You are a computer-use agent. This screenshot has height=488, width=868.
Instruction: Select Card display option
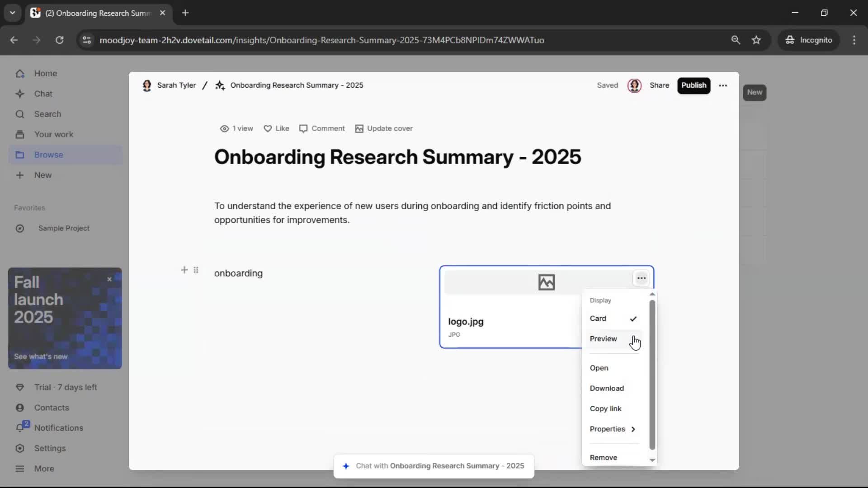[x=598, y=319]
